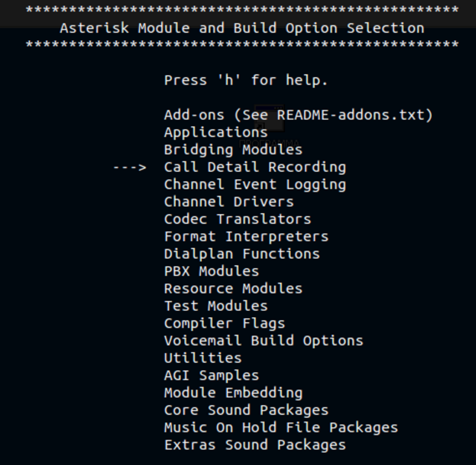Select Channel Event Logging
The image size is (476, 465).
254,185
